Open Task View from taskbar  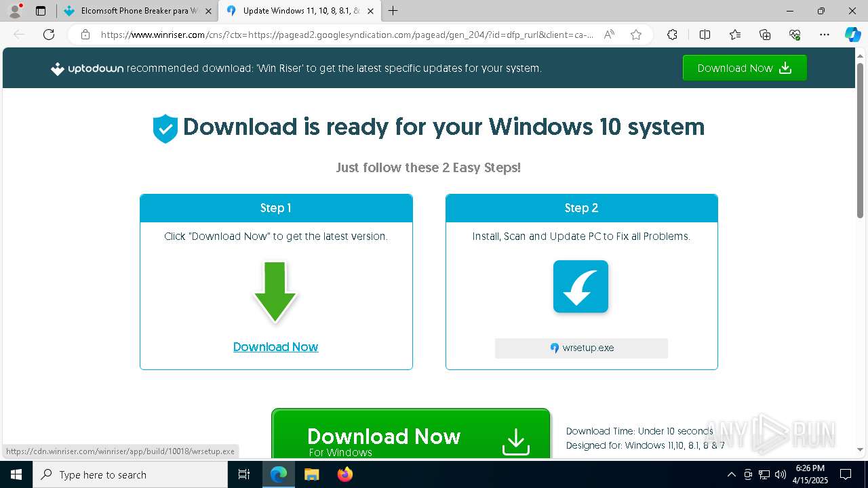click(x=244, y=474)
